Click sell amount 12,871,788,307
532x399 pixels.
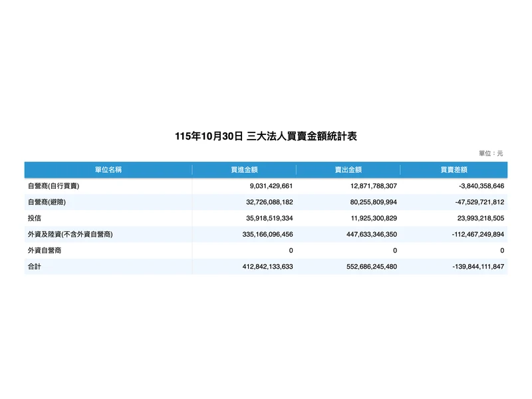pyautogui.click(x=374, y=186)
